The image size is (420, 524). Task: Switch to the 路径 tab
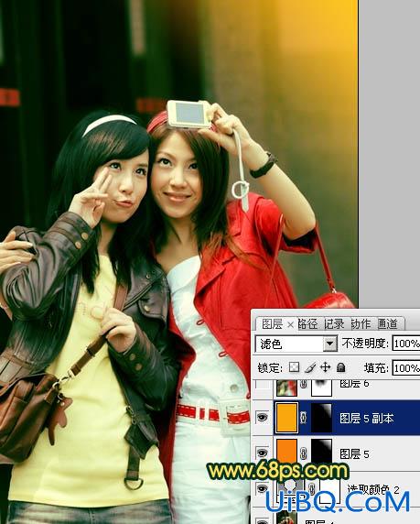307,323
